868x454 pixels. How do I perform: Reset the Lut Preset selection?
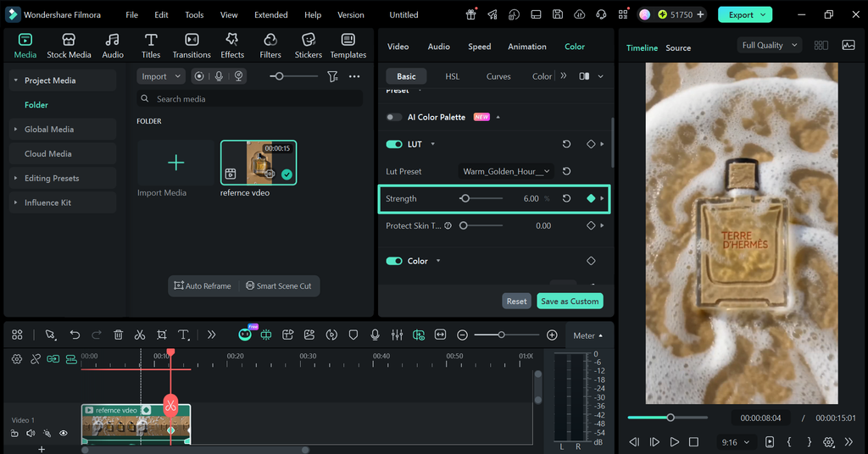566,171
